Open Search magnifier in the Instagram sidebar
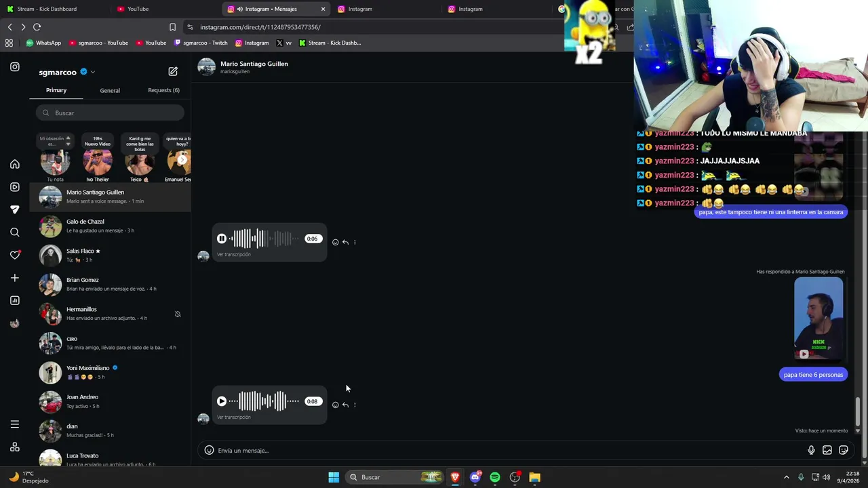The image size is (868, 488). (x=15, y=232)
